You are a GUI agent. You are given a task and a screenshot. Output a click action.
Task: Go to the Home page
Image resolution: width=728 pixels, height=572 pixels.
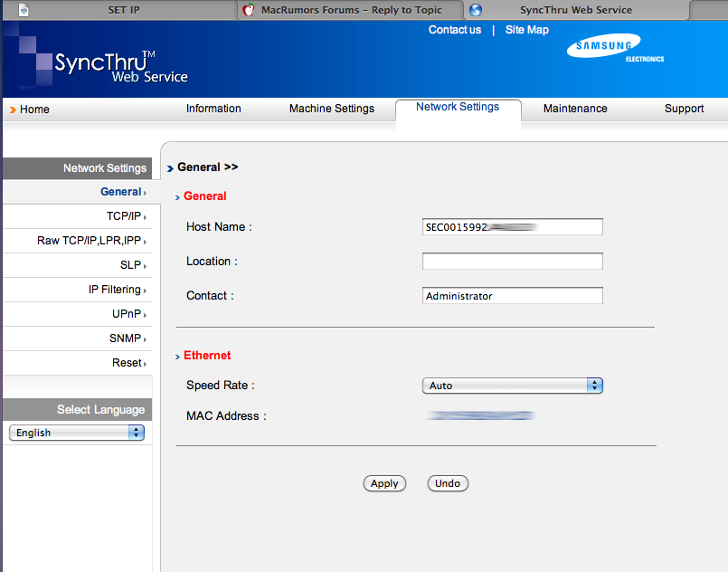click(34, 110)
